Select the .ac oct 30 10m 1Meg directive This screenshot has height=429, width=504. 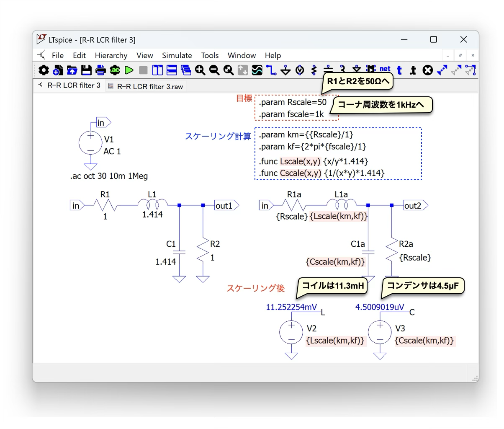coord(109,176)
